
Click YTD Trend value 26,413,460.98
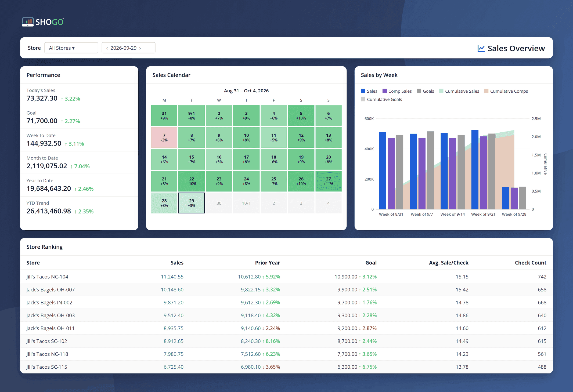49,211
